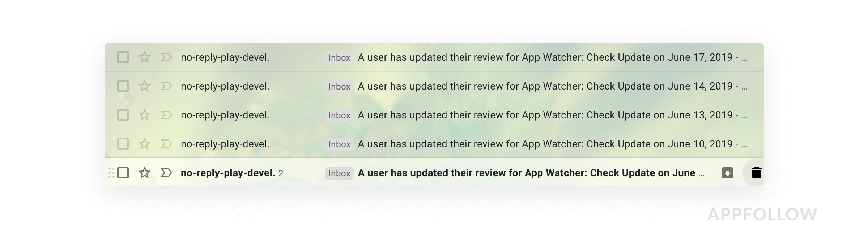Screen dimensions: 868x242
Task: Mark June 14 email as important
Action: coord(166,86)
